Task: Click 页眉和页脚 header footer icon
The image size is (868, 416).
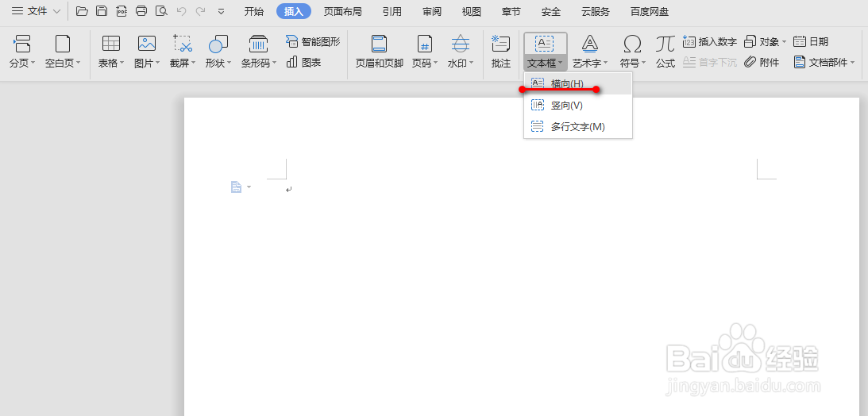Action: [x=379, y=43]
